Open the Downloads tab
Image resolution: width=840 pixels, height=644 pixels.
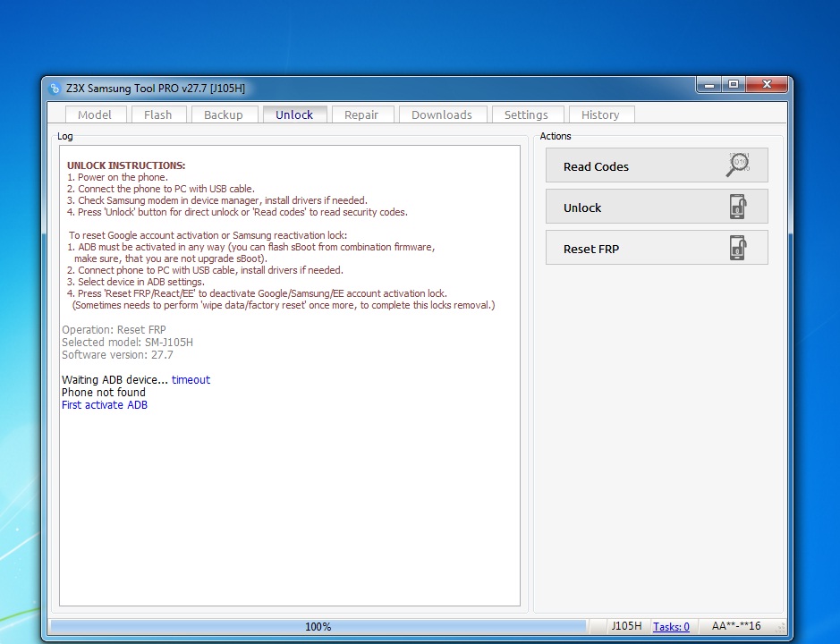(x=442, y=114)
